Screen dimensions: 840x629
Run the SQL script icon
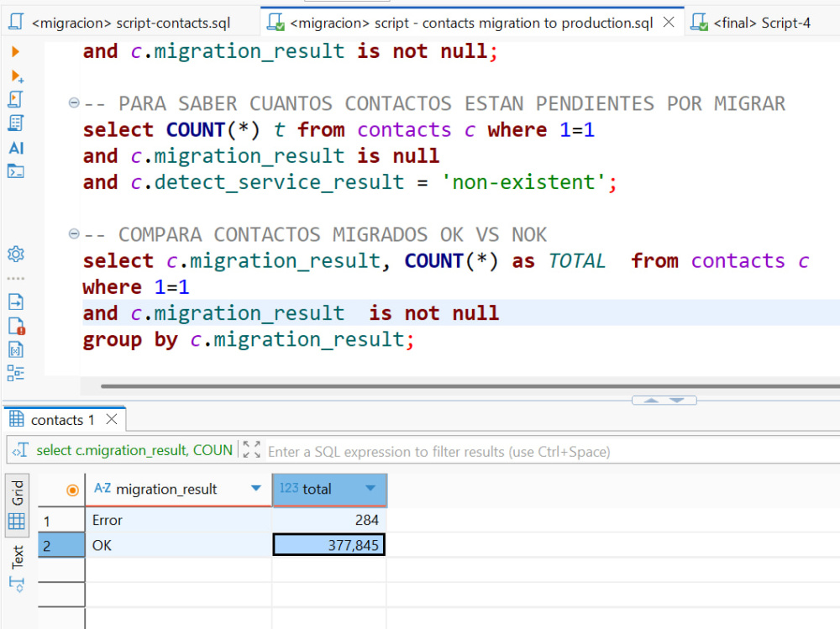click(x=15, y=100)
